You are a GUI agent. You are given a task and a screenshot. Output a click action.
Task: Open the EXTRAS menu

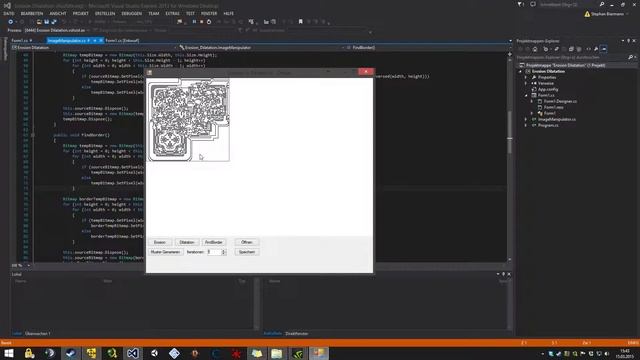click(172, 13)
